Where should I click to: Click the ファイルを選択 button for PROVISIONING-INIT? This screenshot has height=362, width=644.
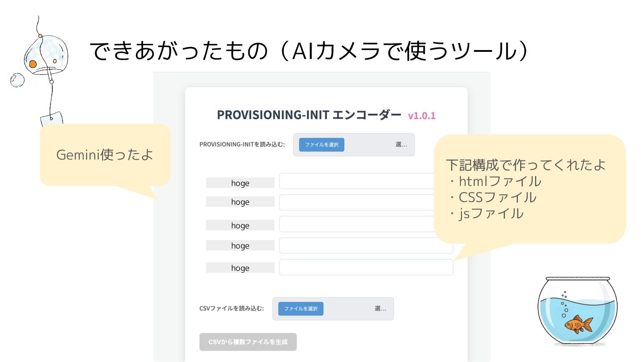point(322,145)
